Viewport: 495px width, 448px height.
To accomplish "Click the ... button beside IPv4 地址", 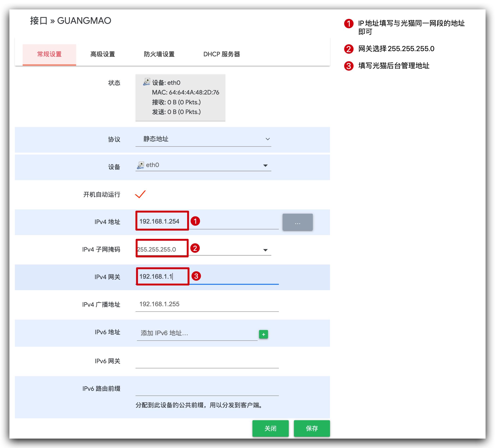I will (x=297, y=222).
